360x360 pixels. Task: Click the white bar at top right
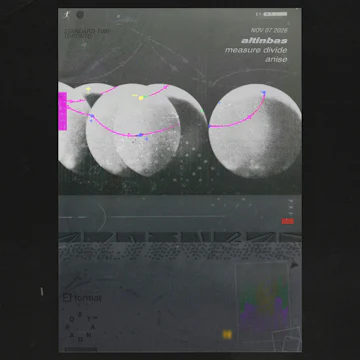(x=275, y=14)
